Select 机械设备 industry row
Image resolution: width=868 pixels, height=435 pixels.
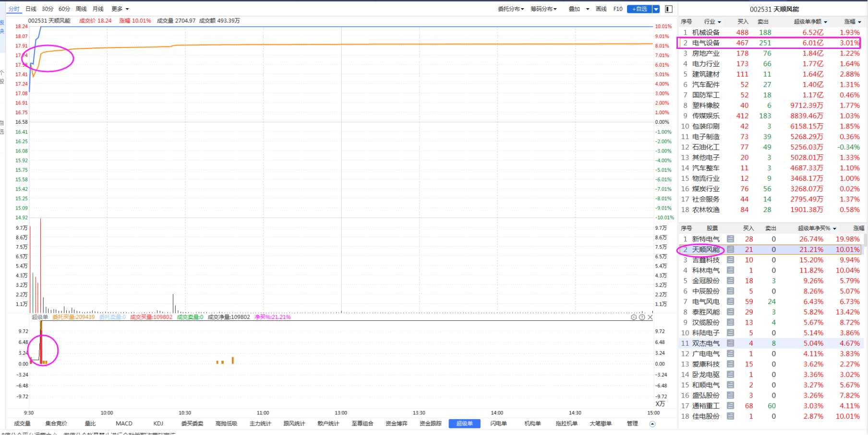[769, 33]
